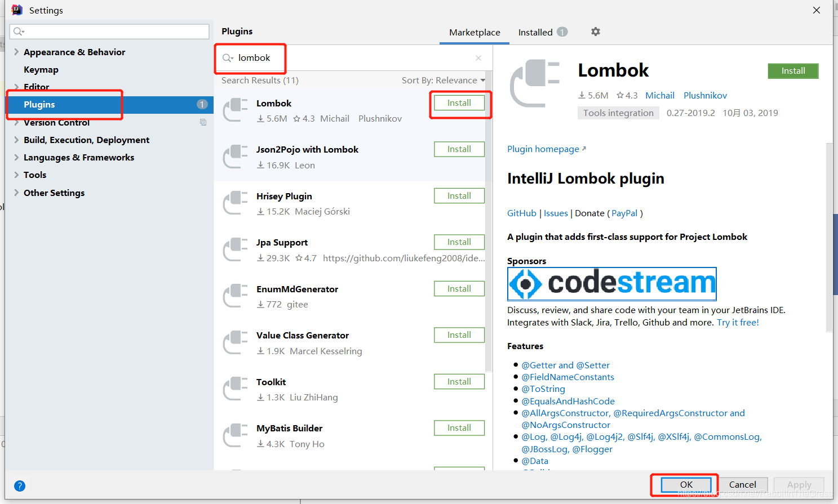This screenshot has width=838, height=504.
Task: Open the GitHub link
Action: click(x=522, y=213)
